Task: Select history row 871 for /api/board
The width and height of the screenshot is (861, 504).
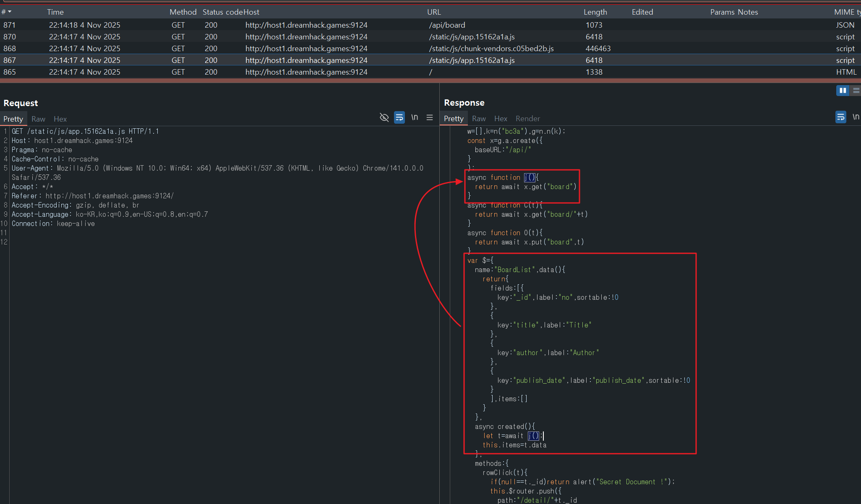Action: [294, 25]
